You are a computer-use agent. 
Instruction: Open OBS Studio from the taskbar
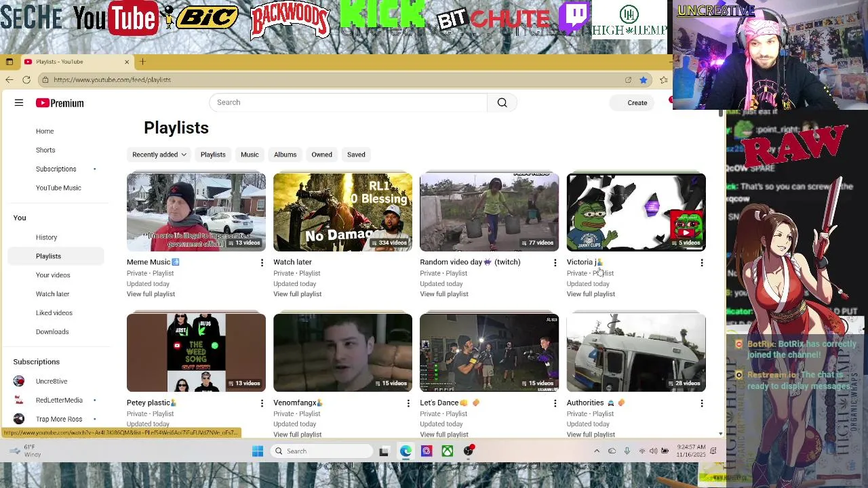pos(469,451)
